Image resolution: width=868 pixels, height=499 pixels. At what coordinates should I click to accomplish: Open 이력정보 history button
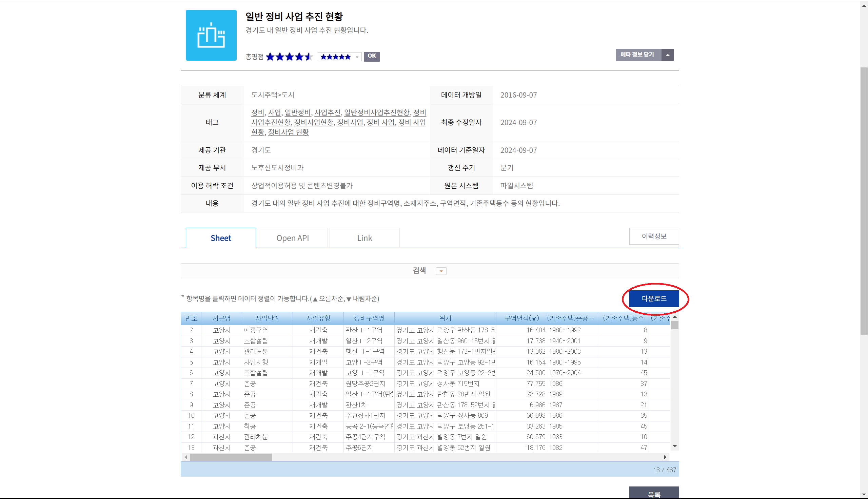[x=654, y=236]
